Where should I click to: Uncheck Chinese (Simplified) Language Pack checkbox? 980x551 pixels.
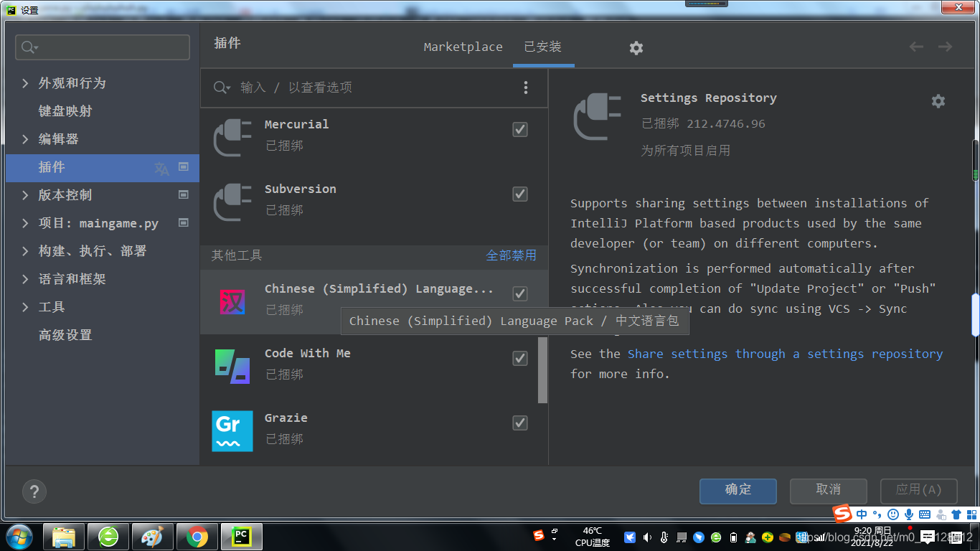[x=520, y=293]
